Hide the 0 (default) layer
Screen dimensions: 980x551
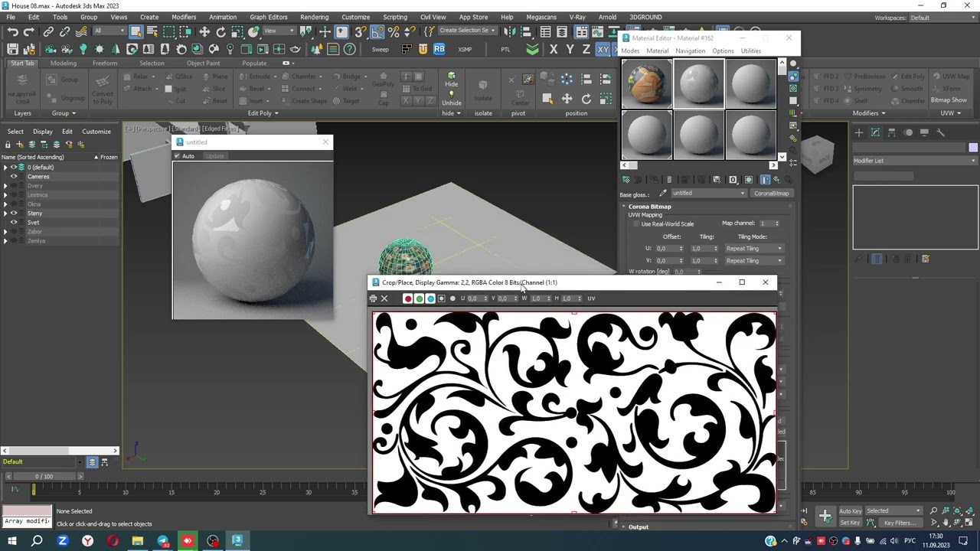coord(14,168)
